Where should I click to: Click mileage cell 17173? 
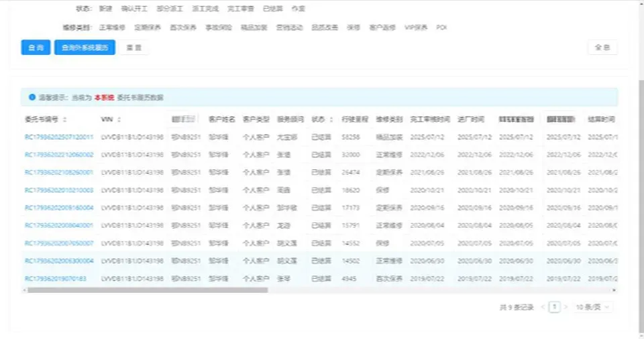pyautogui.click(x=351, y=208)
